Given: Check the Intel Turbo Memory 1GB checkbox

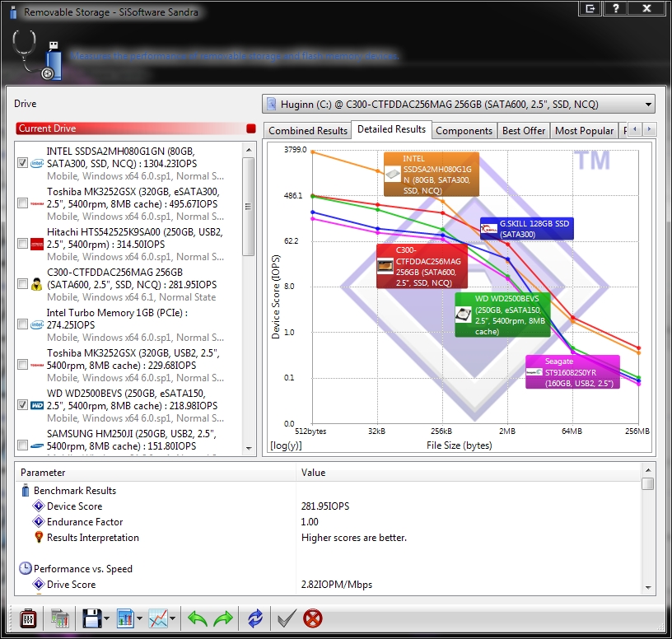Looking at the screenshot, I should (23, 324).
